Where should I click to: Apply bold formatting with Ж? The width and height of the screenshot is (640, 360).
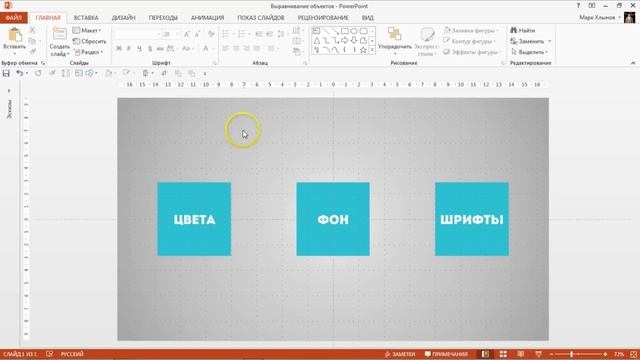(119, 49)
